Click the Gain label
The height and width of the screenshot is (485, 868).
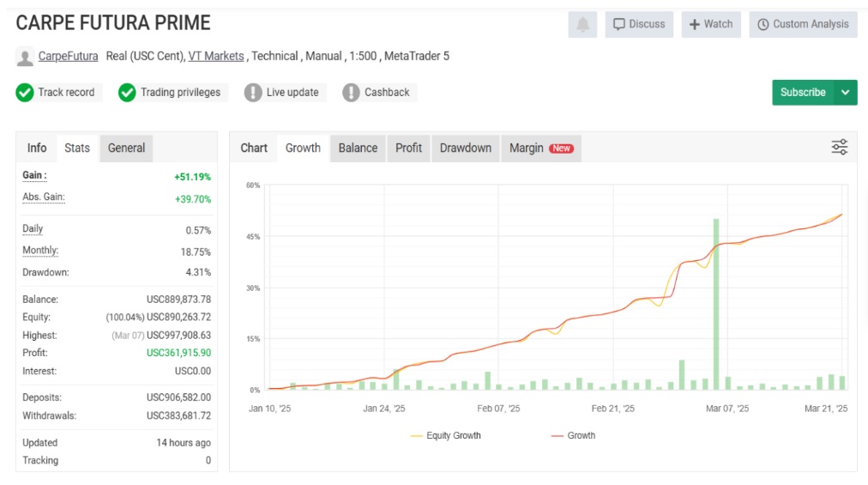coord(34,175)
